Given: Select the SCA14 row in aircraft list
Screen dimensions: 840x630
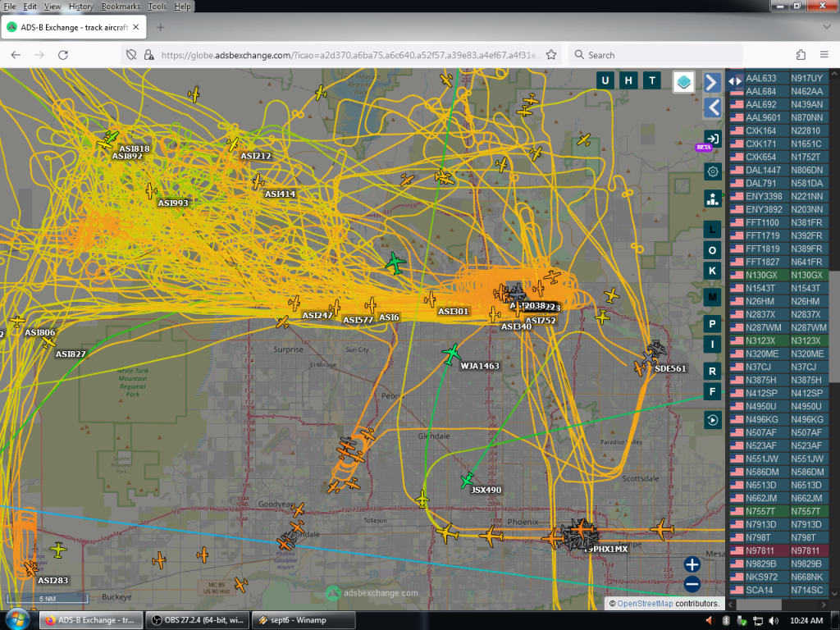Looking at the screenshot, I should click(779, 590).
